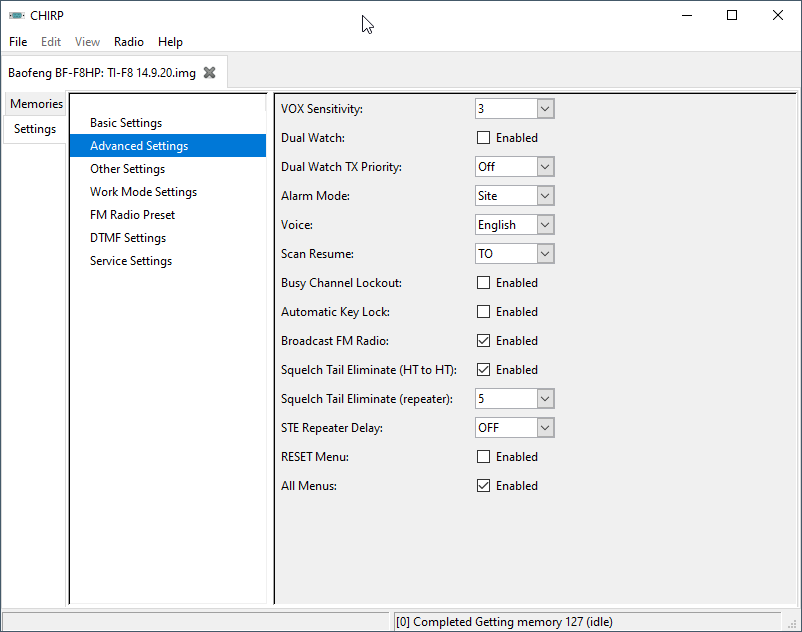Minimize the CHIRP window

[687, 15]
